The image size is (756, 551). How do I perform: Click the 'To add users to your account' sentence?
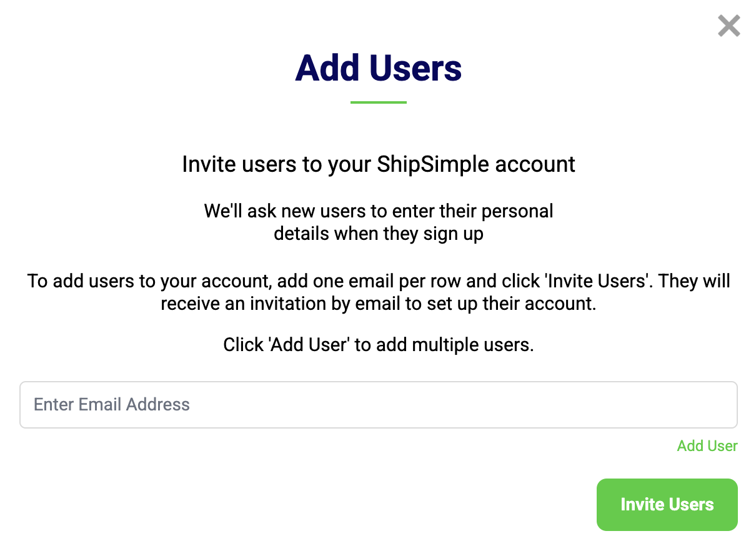[148, 281]
